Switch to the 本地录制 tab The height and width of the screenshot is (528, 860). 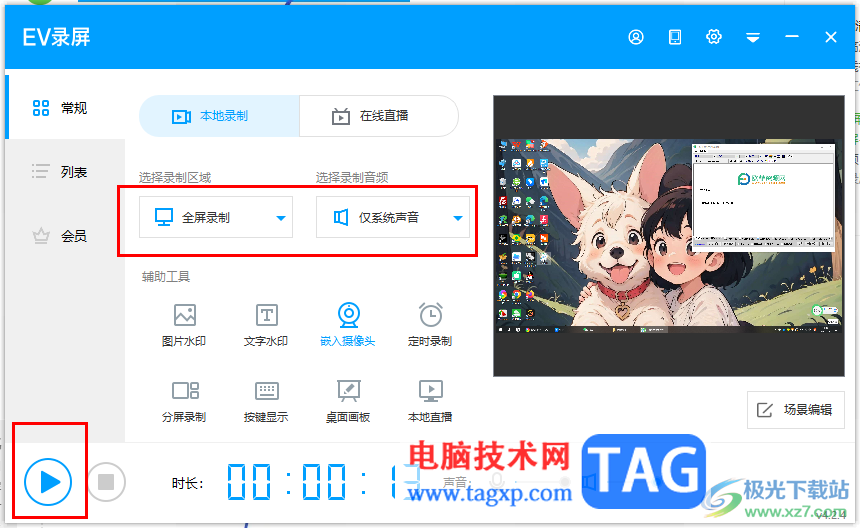[219, 116]
